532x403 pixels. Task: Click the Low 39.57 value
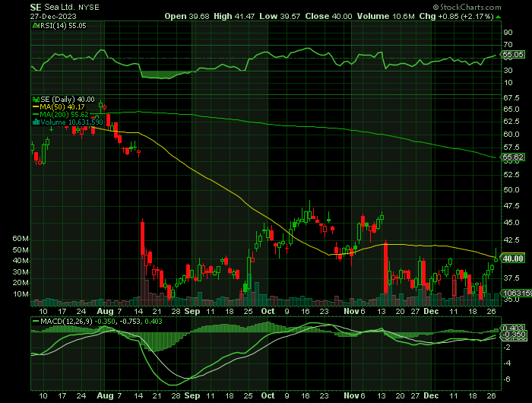pyautogui.click(x=280, y=16)
